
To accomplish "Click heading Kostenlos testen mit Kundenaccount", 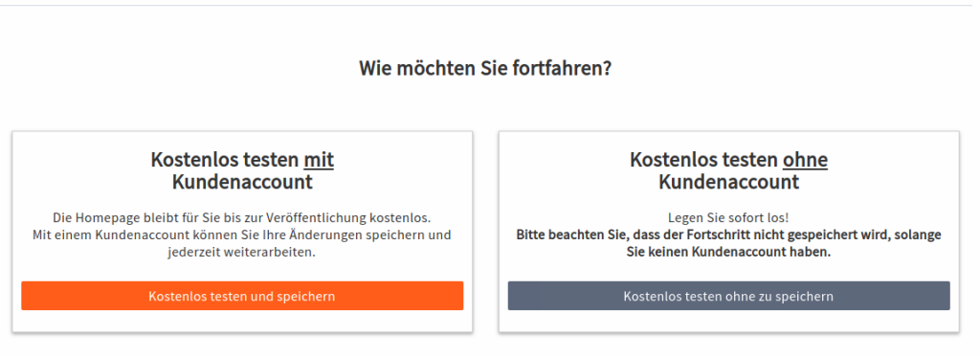I will pos(242,170).
